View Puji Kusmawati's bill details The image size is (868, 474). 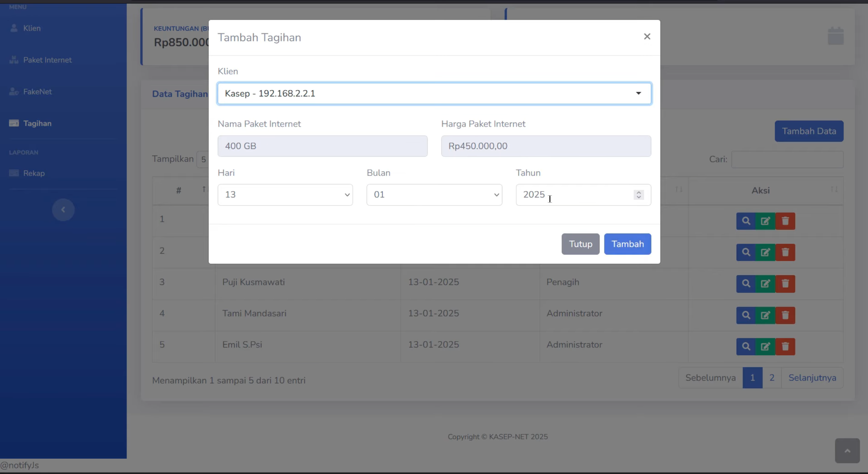coord(746,284)
